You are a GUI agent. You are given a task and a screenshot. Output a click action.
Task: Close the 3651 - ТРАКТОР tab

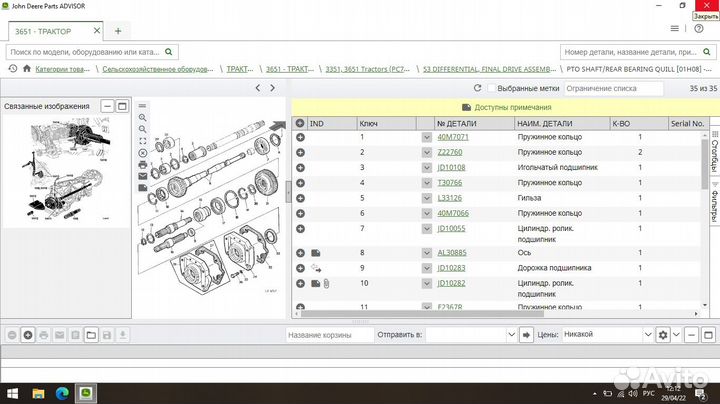pos(97,31)
